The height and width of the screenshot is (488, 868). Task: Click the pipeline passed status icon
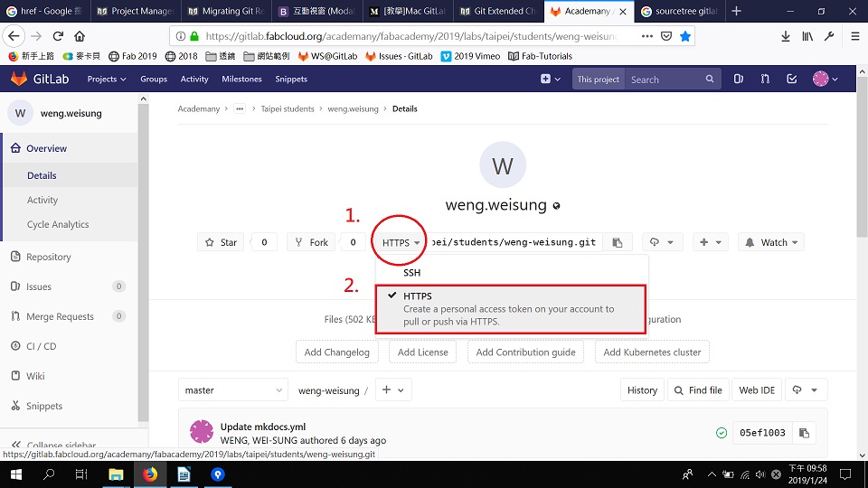click(722, 433)
